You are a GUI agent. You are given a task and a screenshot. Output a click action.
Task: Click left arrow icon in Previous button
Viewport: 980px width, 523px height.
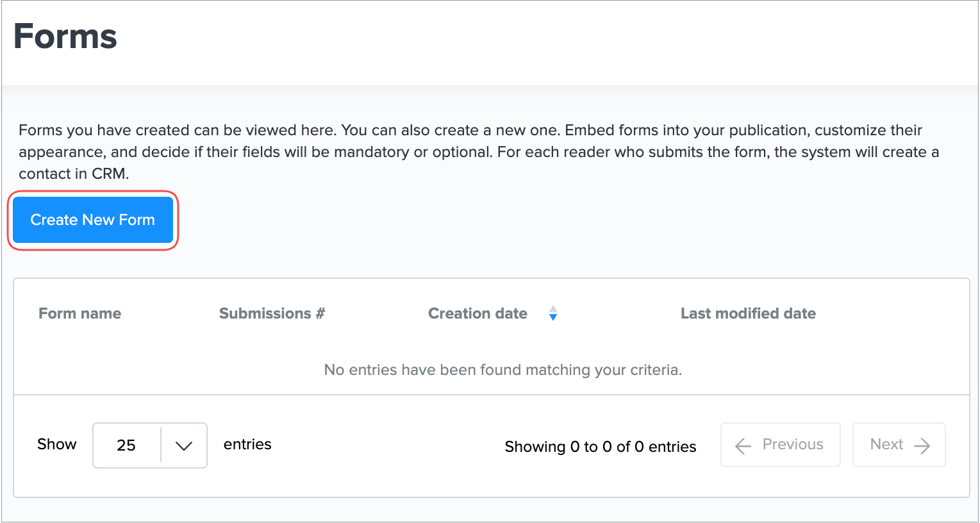click(x=743, y=445)
